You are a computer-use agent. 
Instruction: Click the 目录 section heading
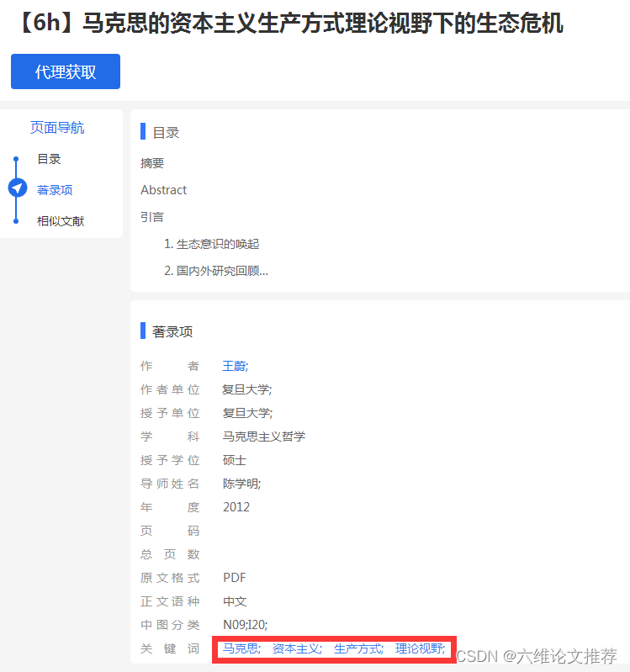167,132
